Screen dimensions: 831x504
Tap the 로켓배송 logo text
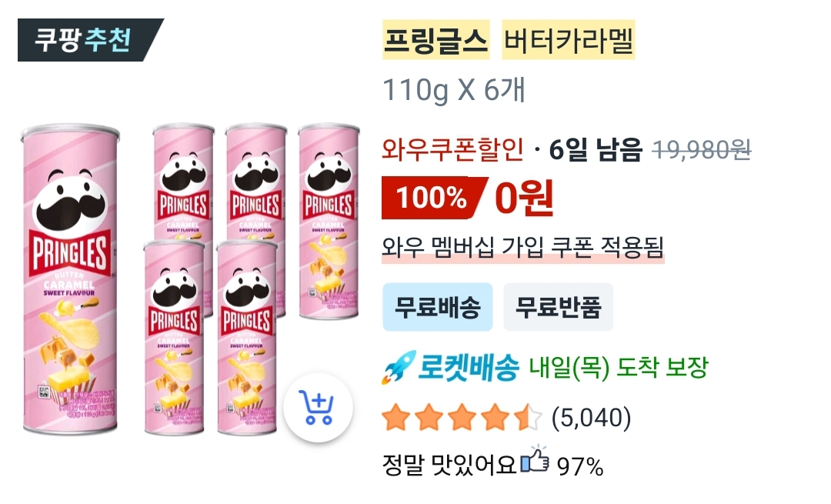point(469,367)
